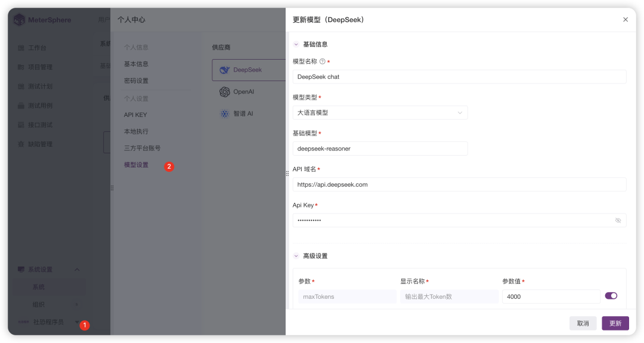This screenshot has width=644, height=343.
Task: Click the 基础模型 deepseek-reasoner field
Action: pyautogui.click(x=380, y=149)
